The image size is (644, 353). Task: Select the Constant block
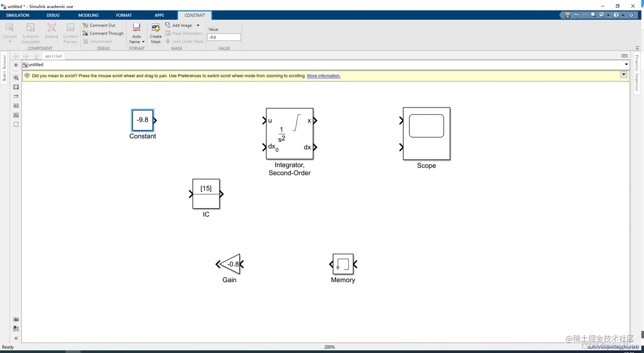pos(143,120)
